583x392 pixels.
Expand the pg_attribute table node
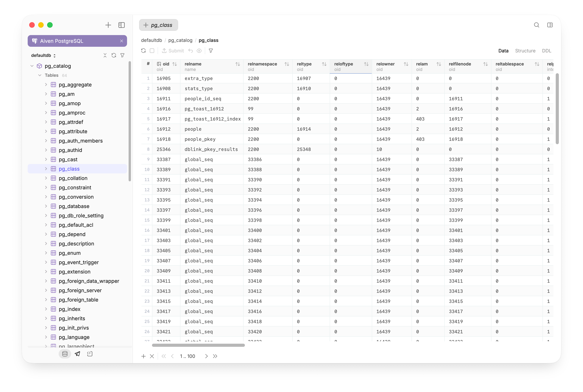(46, 132)
